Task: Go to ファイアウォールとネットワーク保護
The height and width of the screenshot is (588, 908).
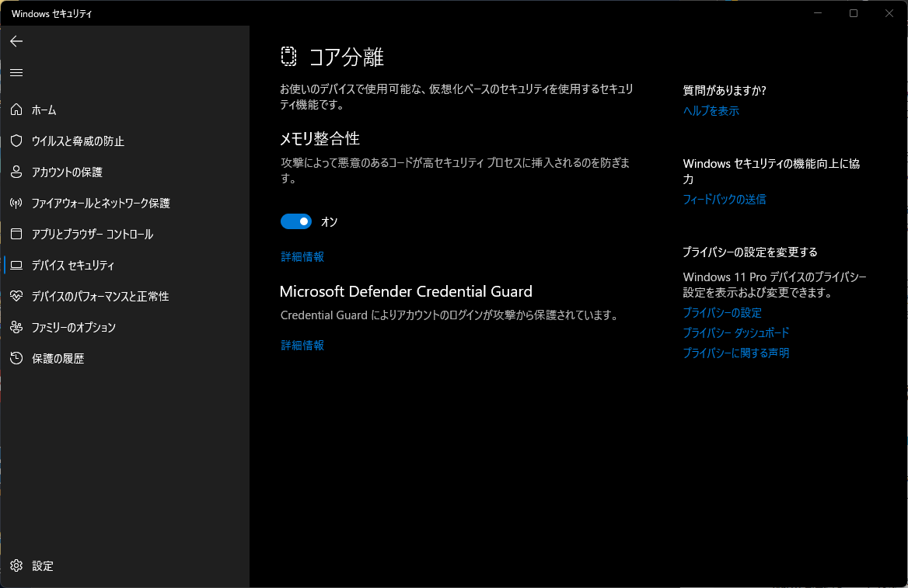Action: pos(101,204)
